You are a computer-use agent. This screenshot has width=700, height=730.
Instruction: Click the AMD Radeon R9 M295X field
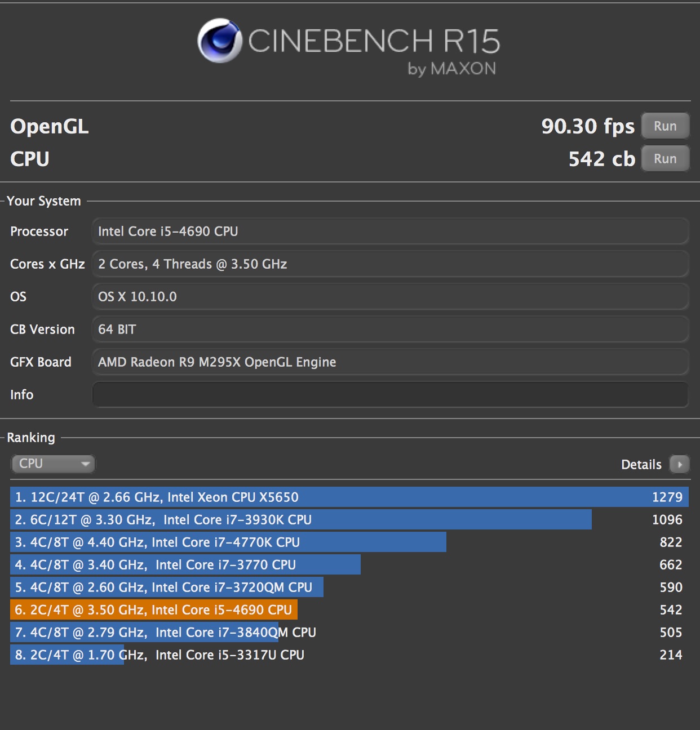390,362
